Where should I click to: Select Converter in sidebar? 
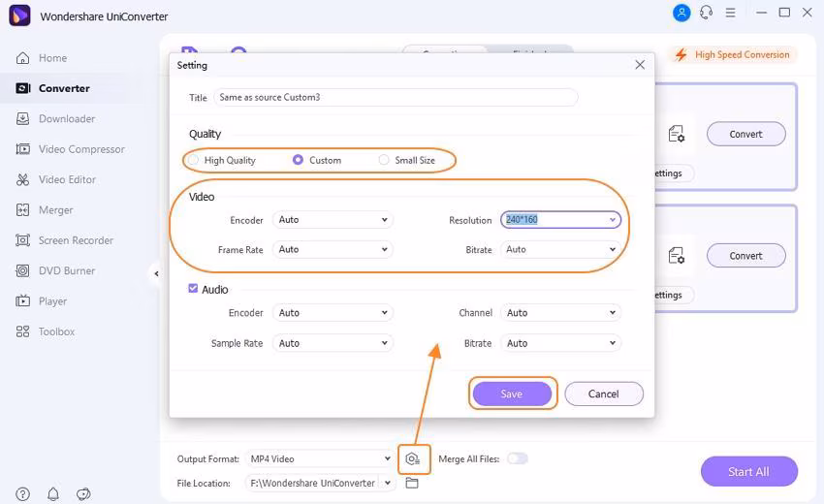click(x=64, y=88)
